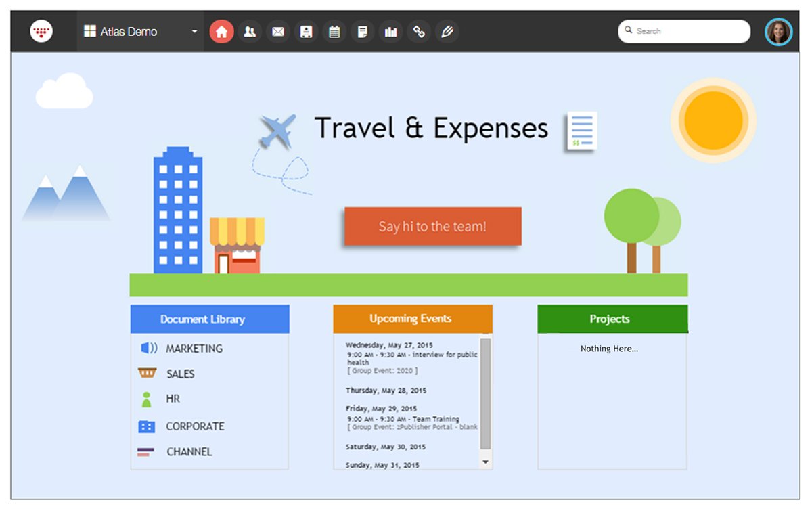This screenshot has width=812, height=513.
Task: Select the Projects panel header
Action: [x=610, y=319]
